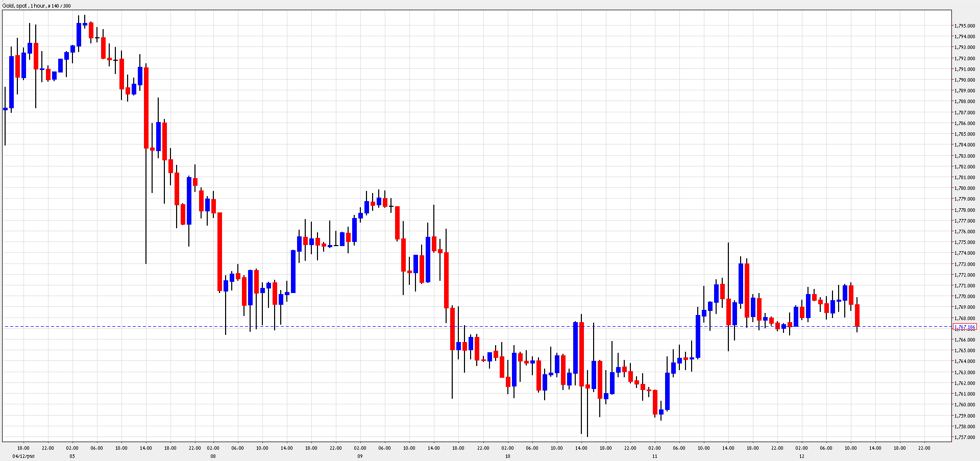
Task: Click the date label 05 on time axis
Action: coord(72,456)
